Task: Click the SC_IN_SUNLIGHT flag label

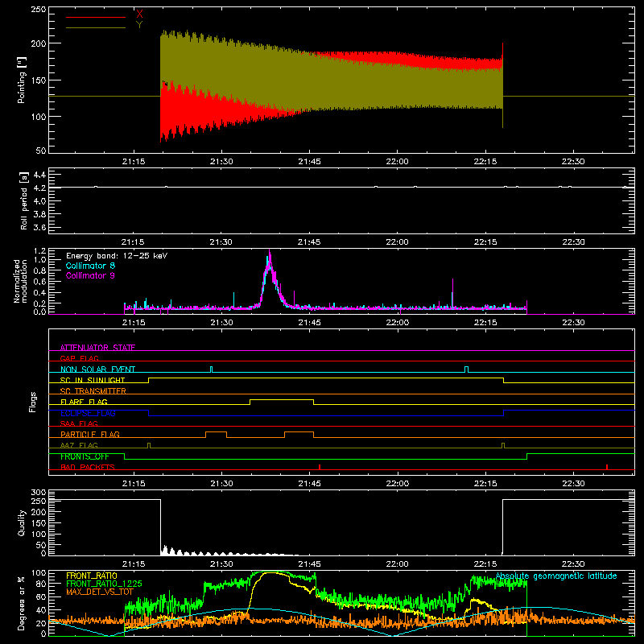Action: point(93,380)
